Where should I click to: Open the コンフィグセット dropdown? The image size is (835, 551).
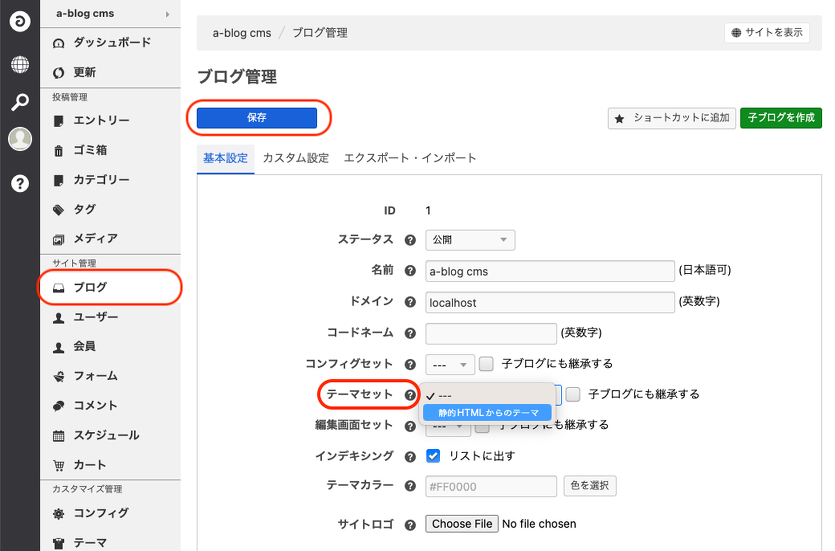(x=450, y=364)
